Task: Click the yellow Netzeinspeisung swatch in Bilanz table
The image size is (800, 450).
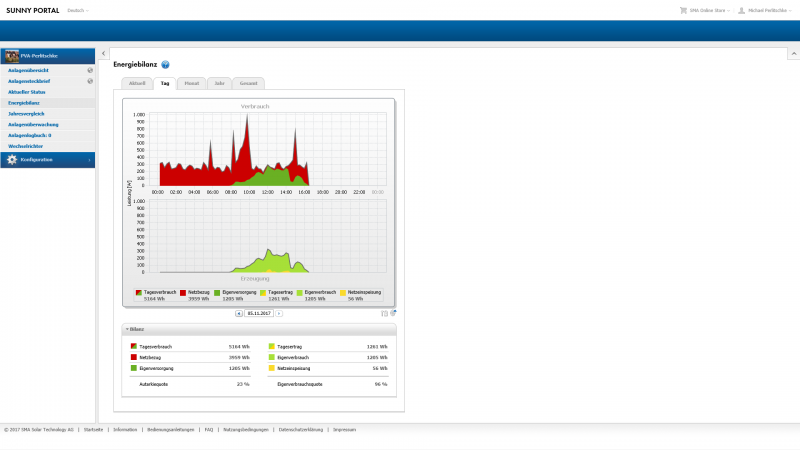Action: click(271, 368)
